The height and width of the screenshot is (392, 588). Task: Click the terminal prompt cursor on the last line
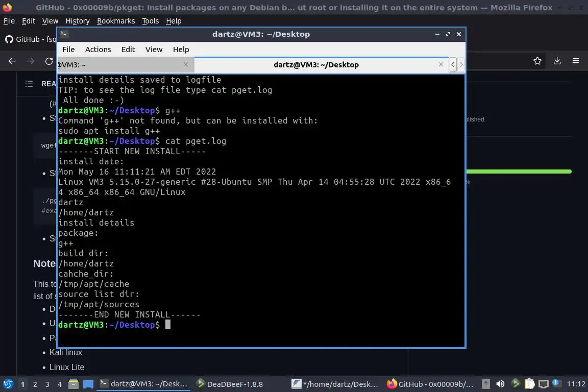(x=167, y=325)
